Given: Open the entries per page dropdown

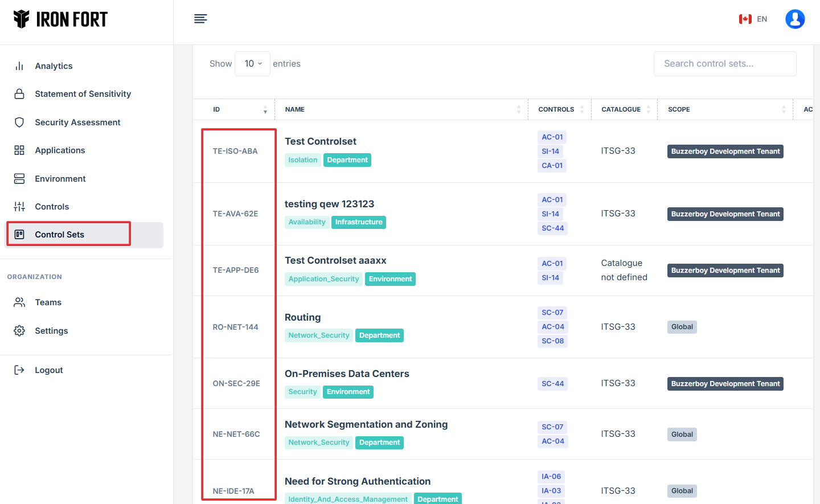Looking at the screenshot, I should 252,64.
